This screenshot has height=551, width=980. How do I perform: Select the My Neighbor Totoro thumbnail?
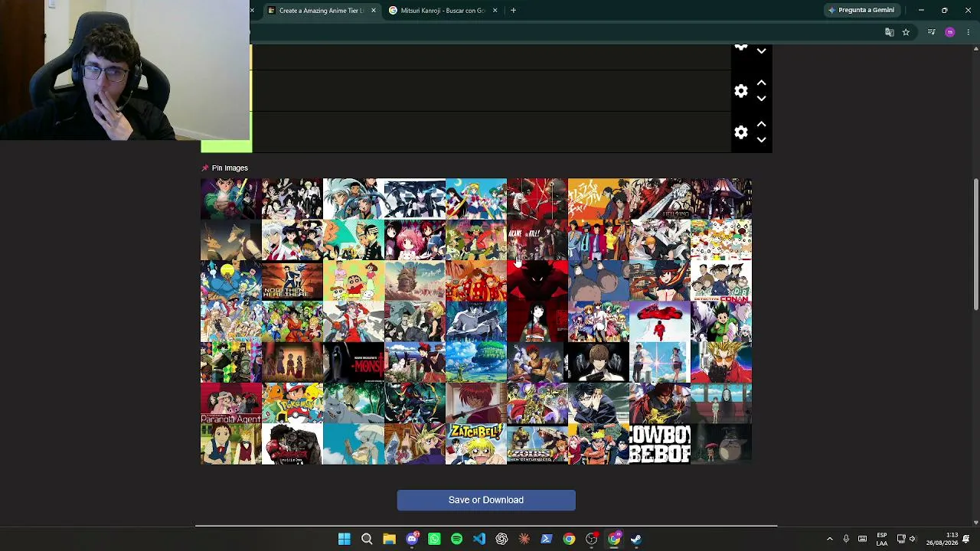[721, 445]
